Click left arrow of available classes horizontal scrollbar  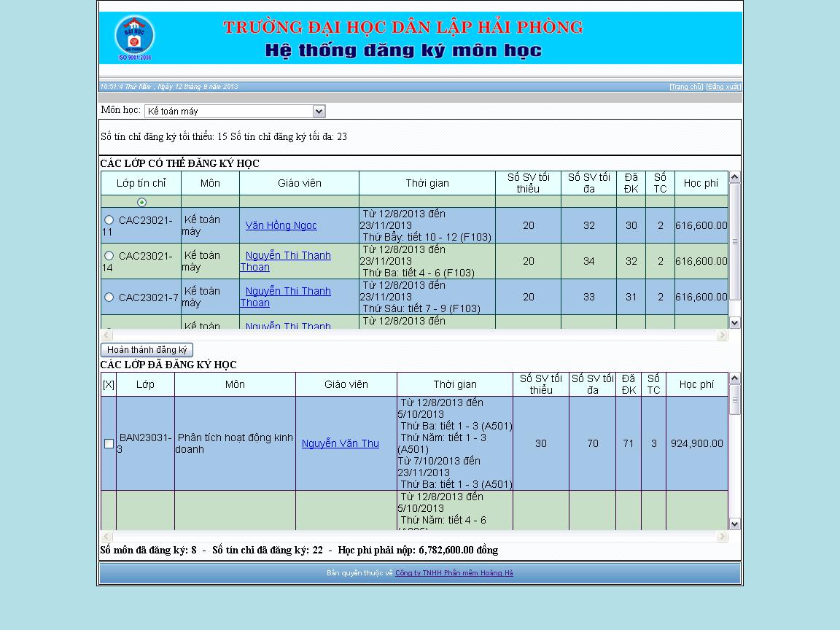point(106,335)
